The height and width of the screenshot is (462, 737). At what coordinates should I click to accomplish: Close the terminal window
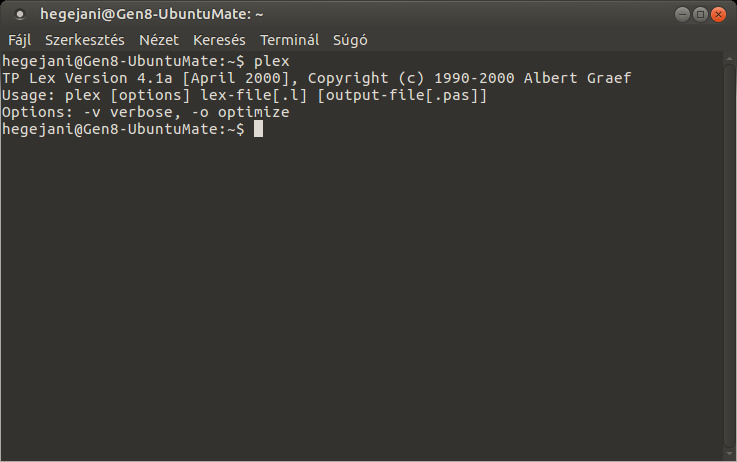click(718, 15)
